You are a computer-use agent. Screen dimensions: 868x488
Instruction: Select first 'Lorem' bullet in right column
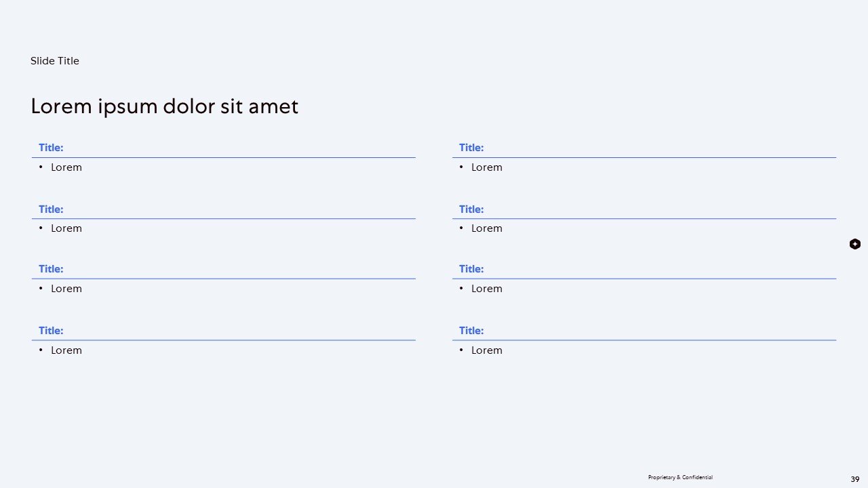click(x=487, y=167)
